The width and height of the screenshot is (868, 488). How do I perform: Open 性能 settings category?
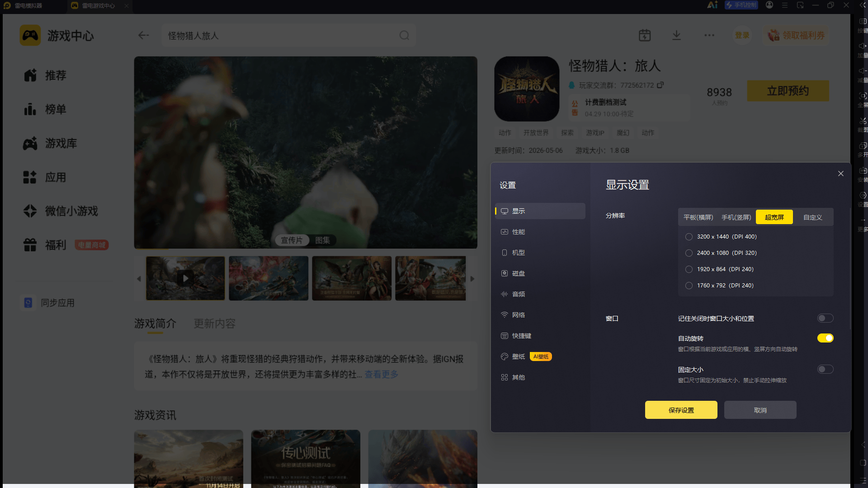coord(540,232)
